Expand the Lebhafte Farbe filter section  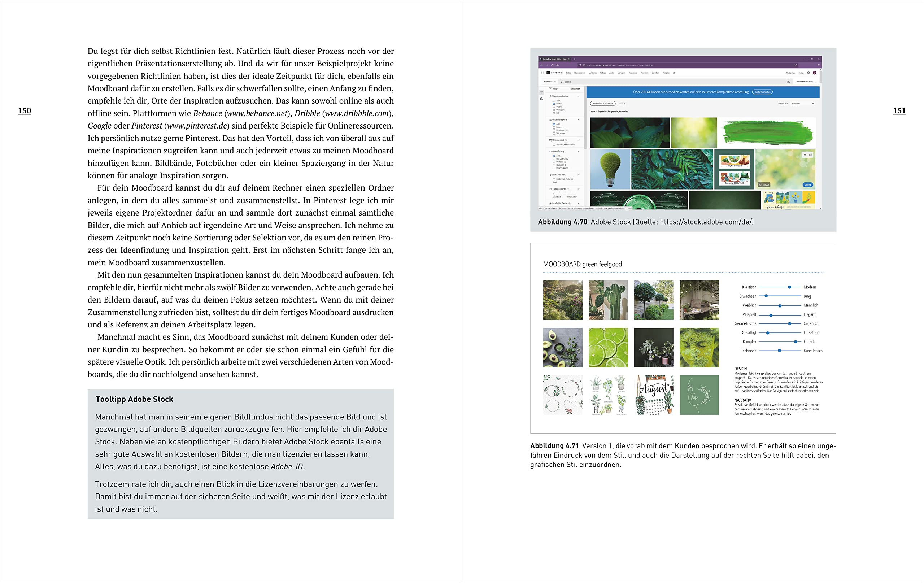(x=579, y=203)
